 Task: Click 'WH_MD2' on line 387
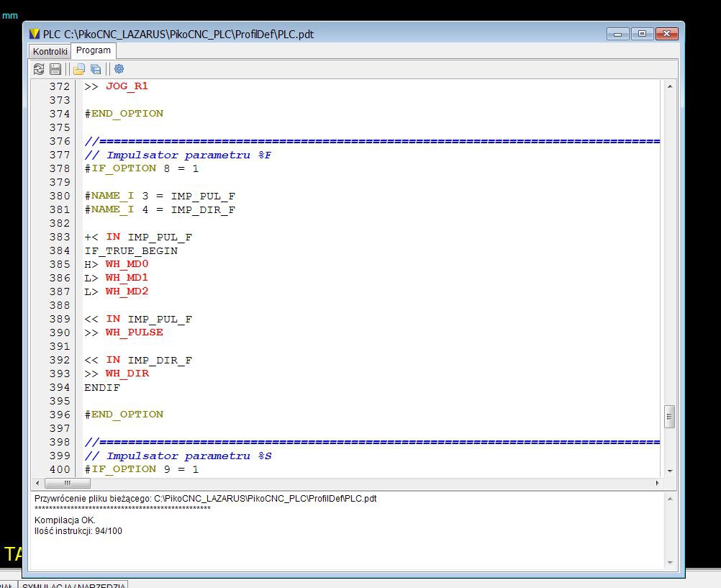pyautogui.click(x=127, y=291)
